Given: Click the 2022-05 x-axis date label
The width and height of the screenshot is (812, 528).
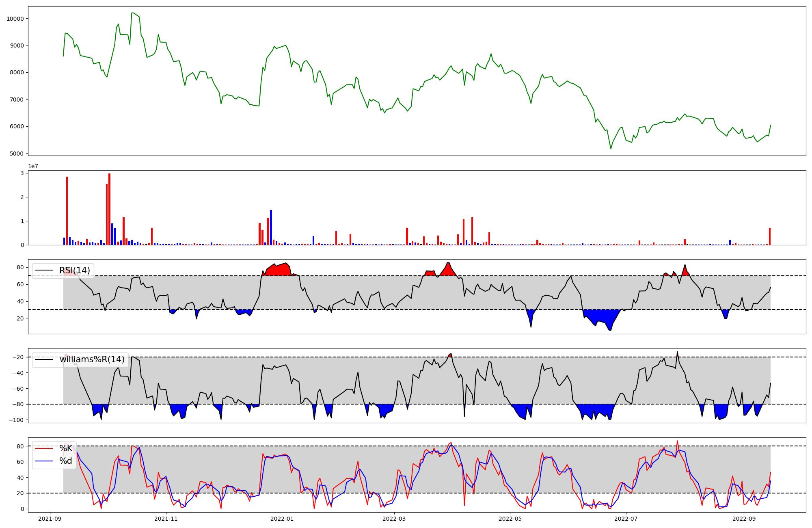Looking at the screenshot, I should pyautogui.click(x=510, y=519).
